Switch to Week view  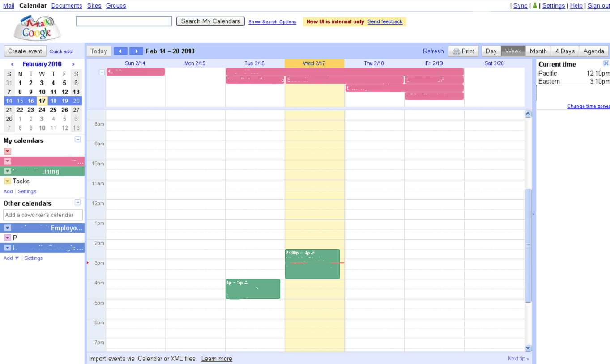[513, 51]
